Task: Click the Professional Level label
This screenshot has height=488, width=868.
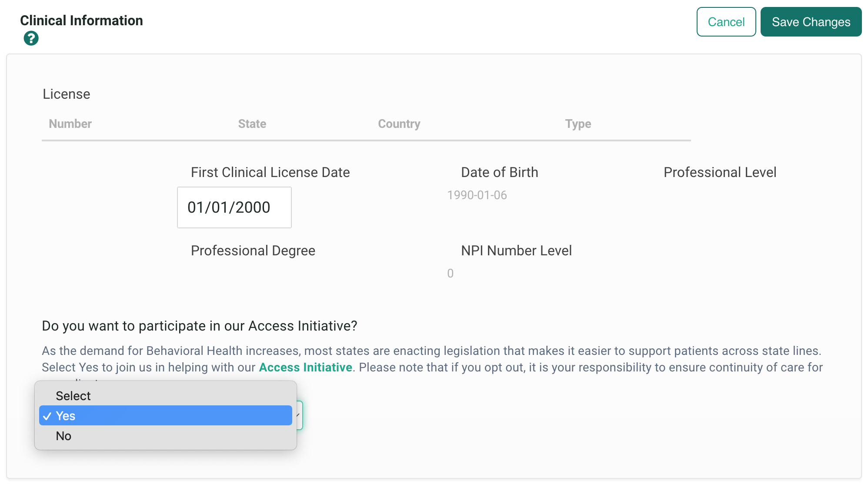Action: pyautogui.click(x=720, y=172)
